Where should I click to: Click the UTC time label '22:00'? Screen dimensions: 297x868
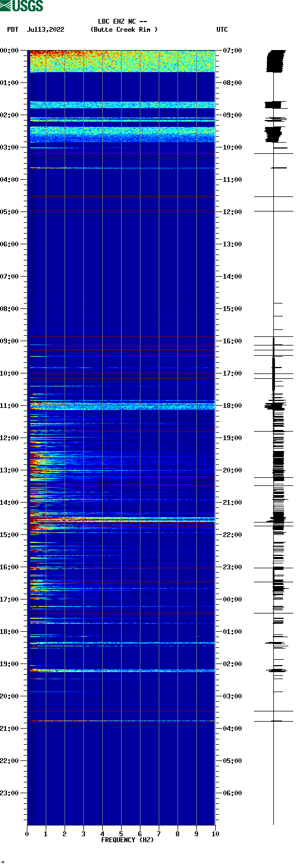click(x=232, y=535)
